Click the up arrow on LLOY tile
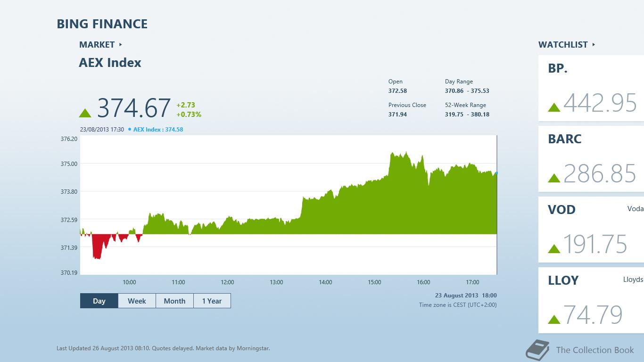This screenshot has width=644, height=362. pyautogui.click(x=554, y=319)
